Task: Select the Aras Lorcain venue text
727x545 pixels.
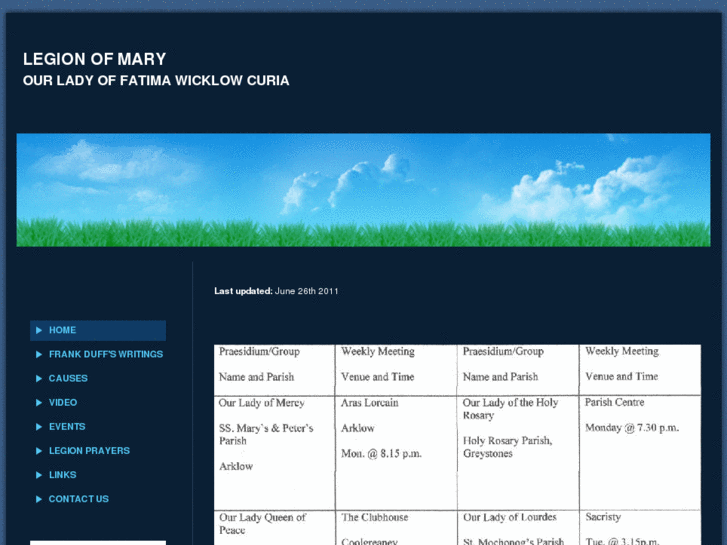Action: coord(370,403)
